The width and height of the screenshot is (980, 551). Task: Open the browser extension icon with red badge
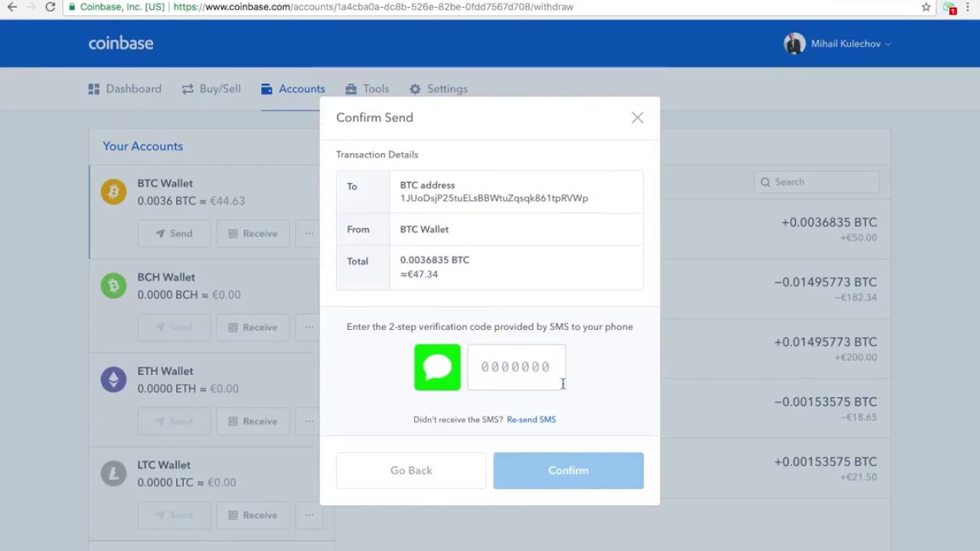[950, 8]
